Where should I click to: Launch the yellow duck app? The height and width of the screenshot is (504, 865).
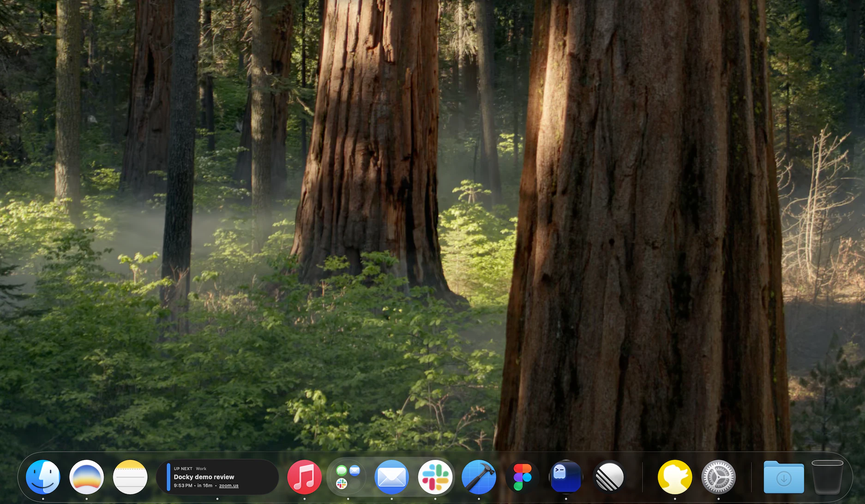point(674,477)
